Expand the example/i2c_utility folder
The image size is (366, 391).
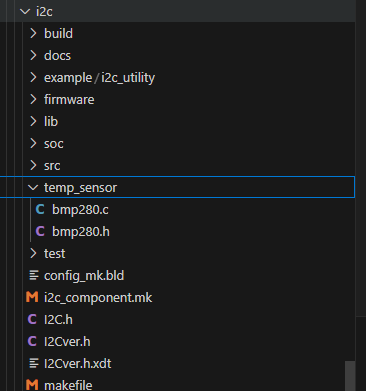click(99, 77)
